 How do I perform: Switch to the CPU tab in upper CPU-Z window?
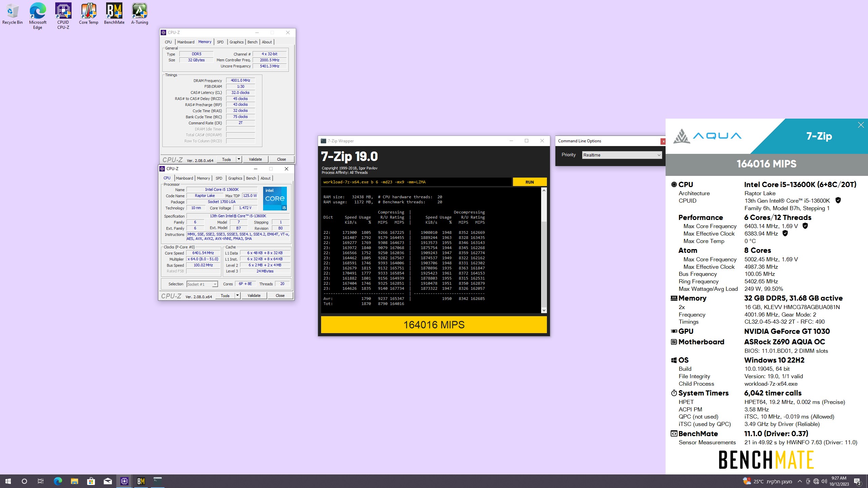[168, 42]
